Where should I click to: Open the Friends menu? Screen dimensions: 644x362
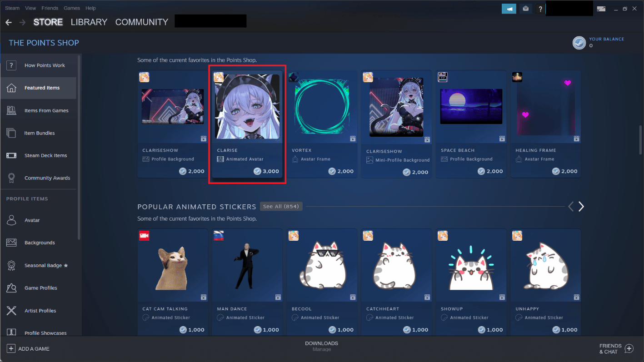tap(50, 8)
